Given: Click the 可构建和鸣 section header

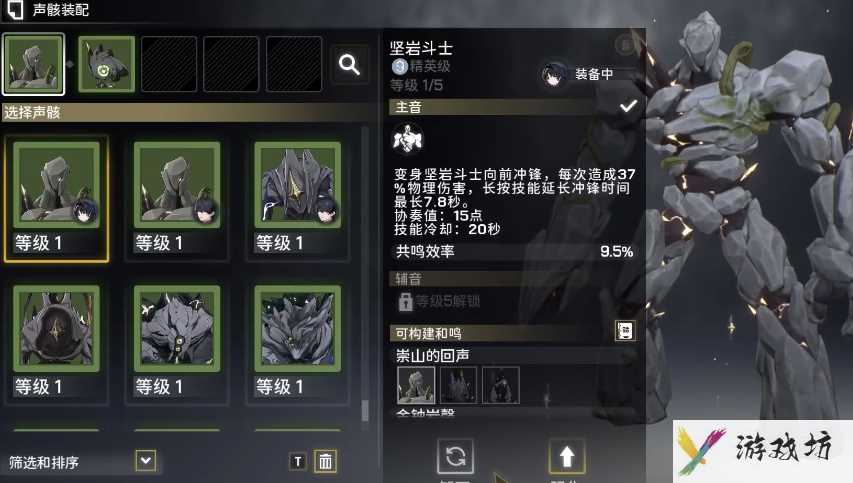Looking at the screenshot, I should (x=513, y=333).
